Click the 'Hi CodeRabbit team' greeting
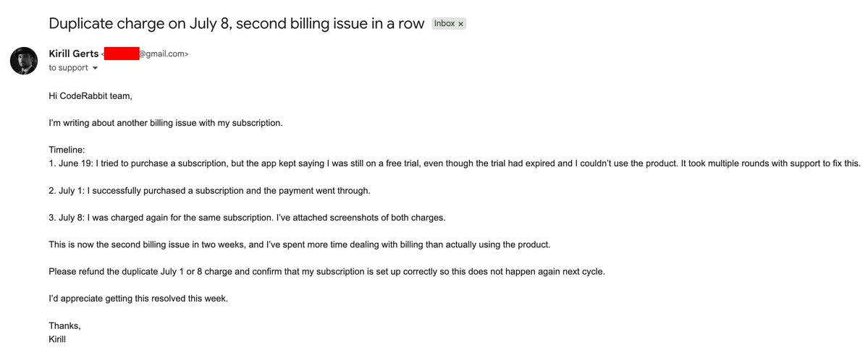The width and height of the screenshot is (868, 355). [x=90, y=95]
